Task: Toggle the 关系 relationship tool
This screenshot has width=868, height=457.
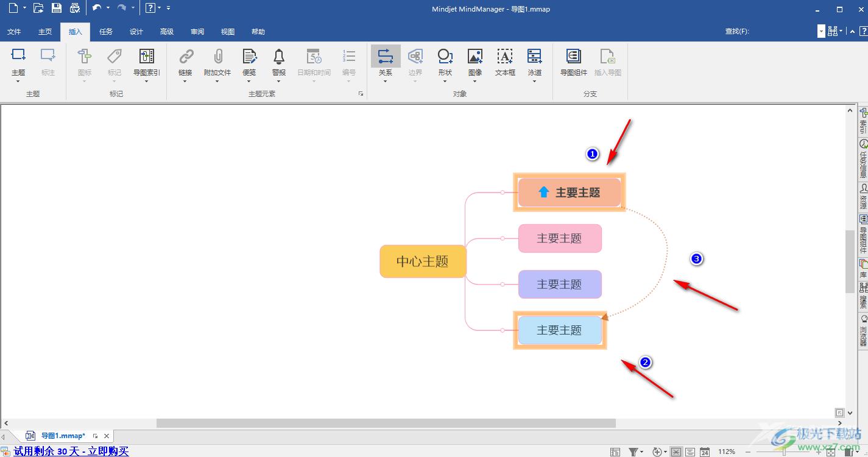Action: [386, 57]
